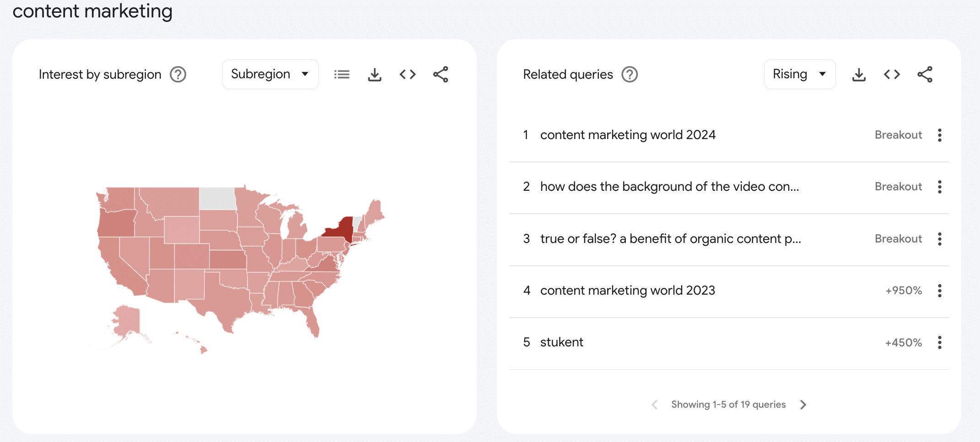
Task: Open help for Interest by subregion
Action: click(x=178, y=74)
